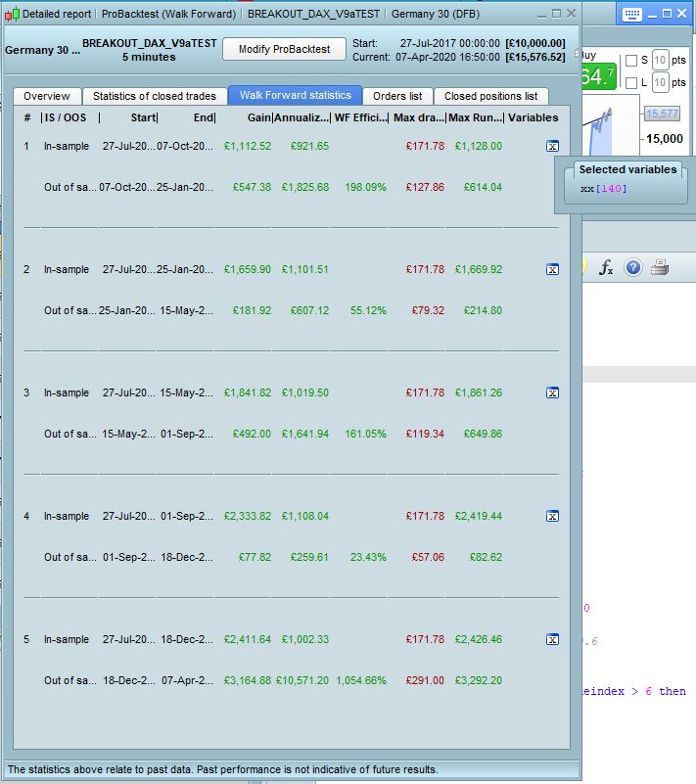Screen dimensions: 696x784
Task: Select max drawdown value £291.00
Action: [425, 680]
